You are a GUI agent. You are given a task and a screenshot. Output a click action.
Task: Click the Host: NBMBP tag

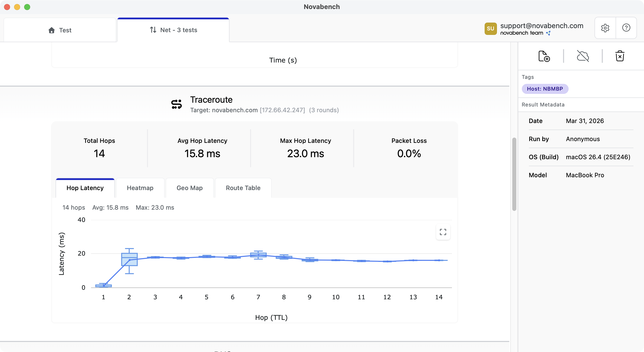pos(545,89)
